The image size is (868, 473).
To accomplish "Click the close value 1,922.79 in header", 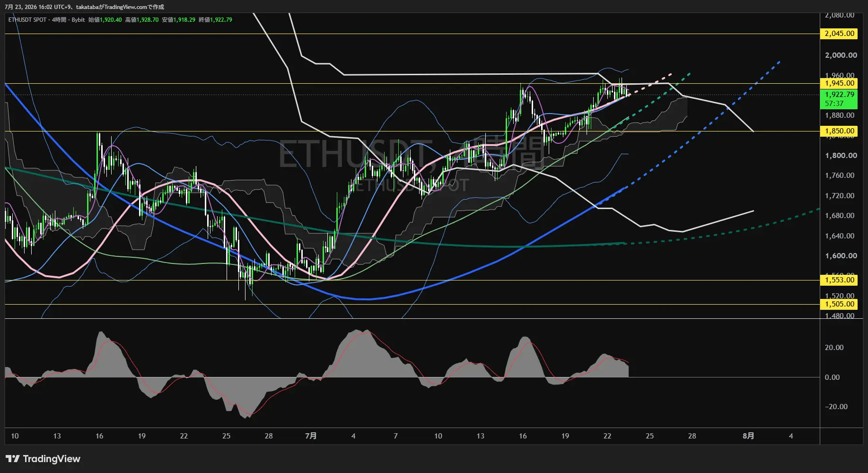I will click(221, 20).
